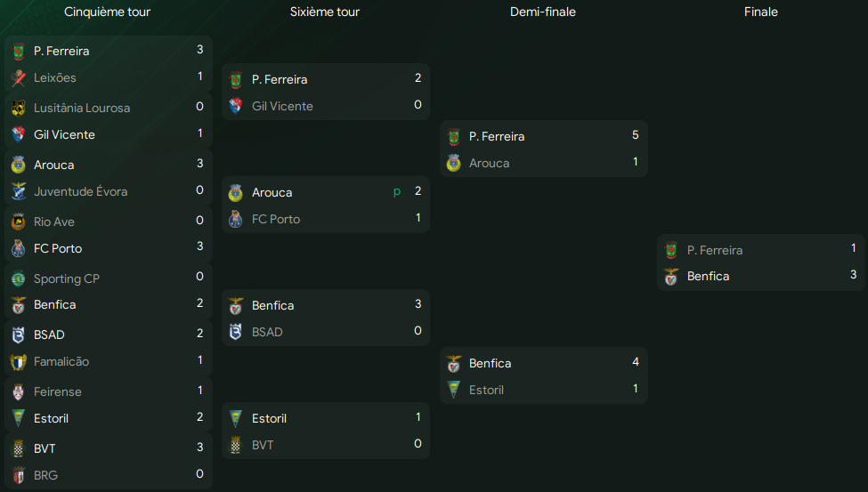This screenshot has width=868, height=492.
Task: Click the Finale column header
Action: (760, 12)
